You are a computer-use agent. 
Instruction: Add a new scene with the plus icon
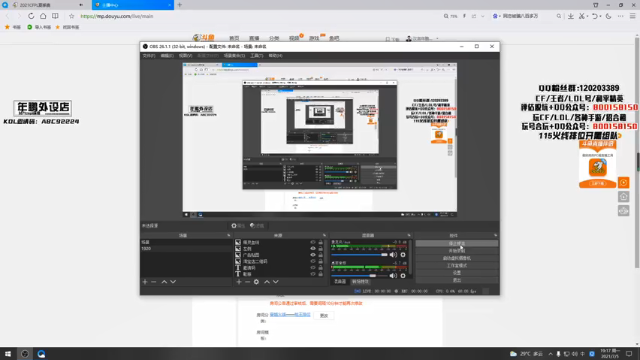coord(145,282)
